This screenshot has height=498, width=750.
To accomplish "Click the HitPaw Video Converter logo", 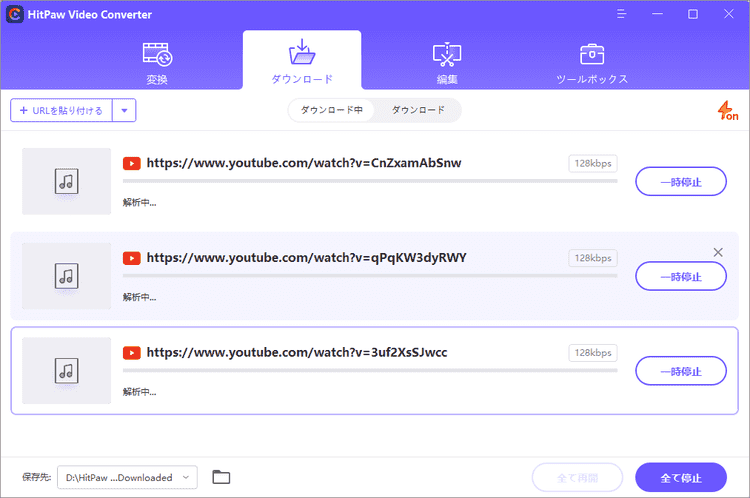I will (15, 14).
